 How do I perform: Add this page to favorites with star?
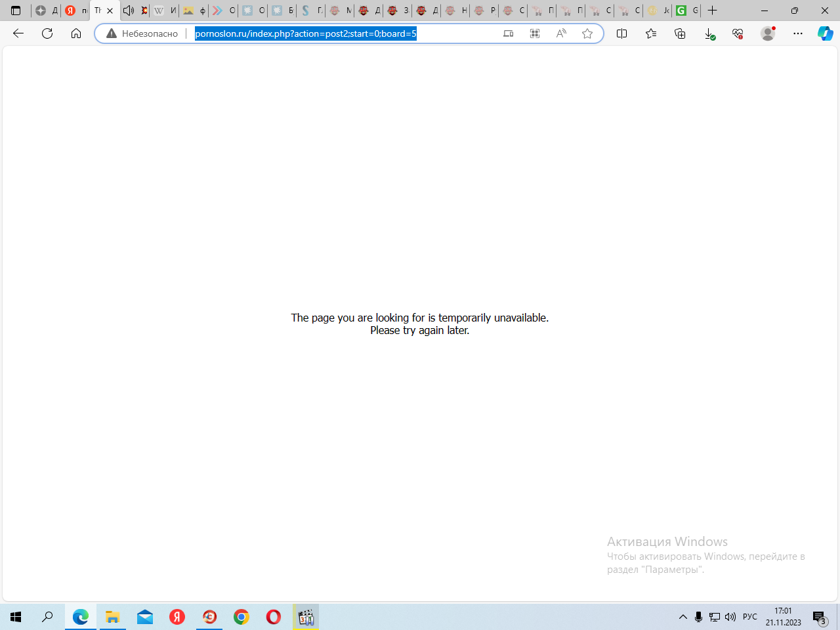tap(587, 33)
